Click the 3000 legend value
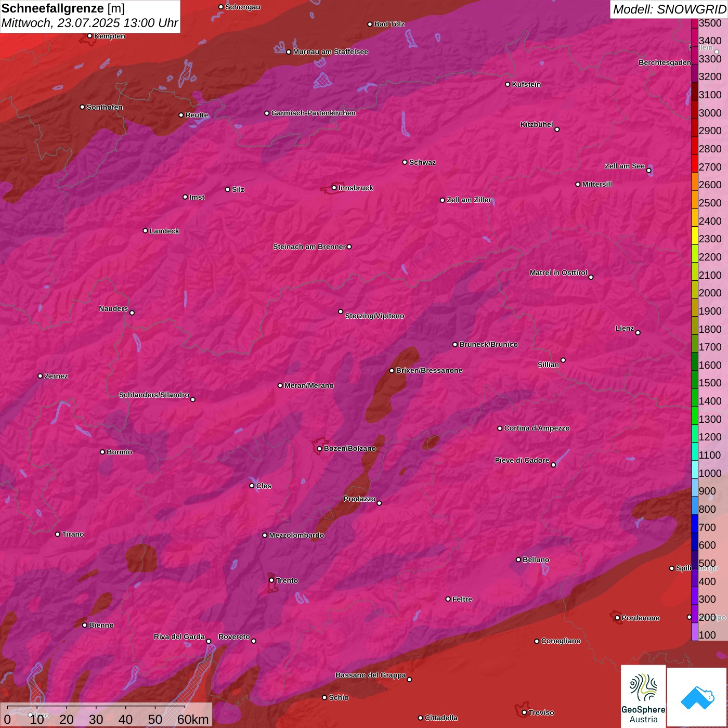 710,113
